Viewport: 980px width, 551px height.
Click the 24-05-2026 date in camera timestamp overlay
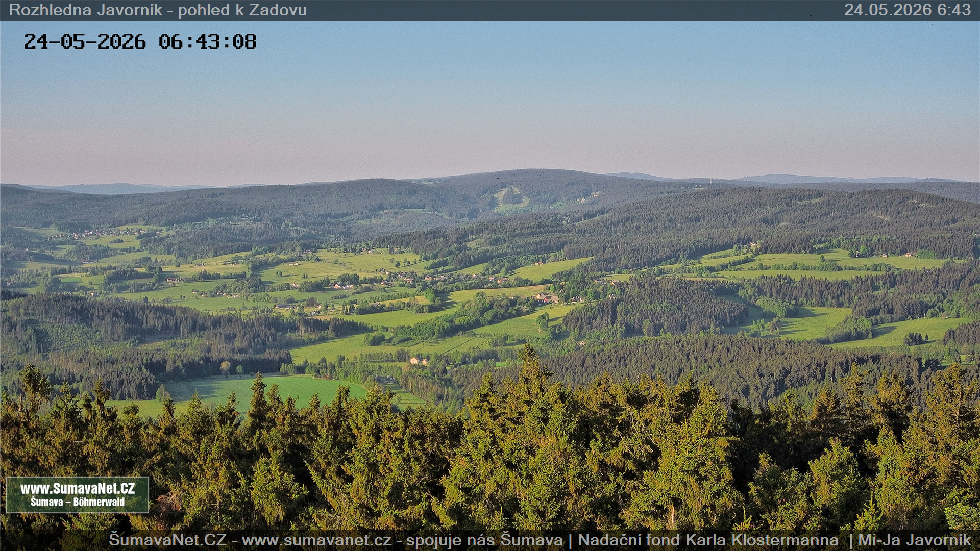coord(85,42)
